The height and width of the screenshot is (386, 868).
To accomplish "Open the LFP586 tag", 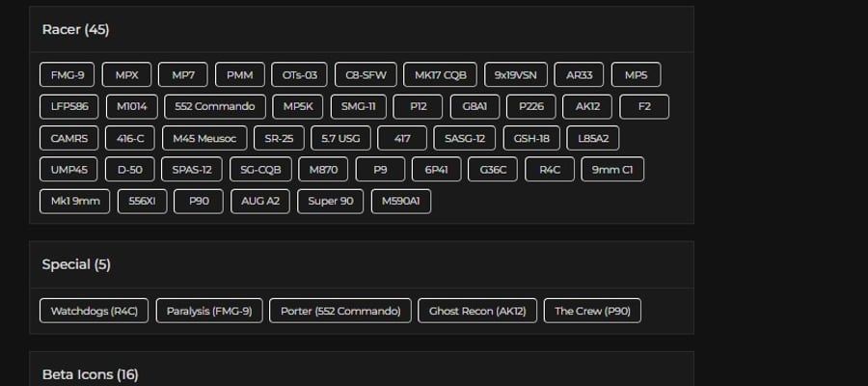I will 69,107.
